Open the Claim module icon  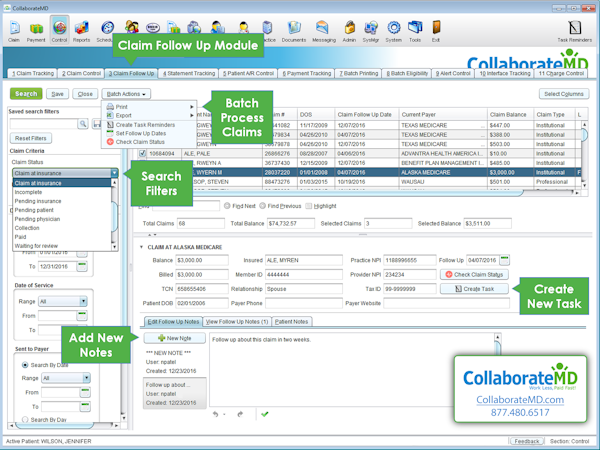pos(14,29)
